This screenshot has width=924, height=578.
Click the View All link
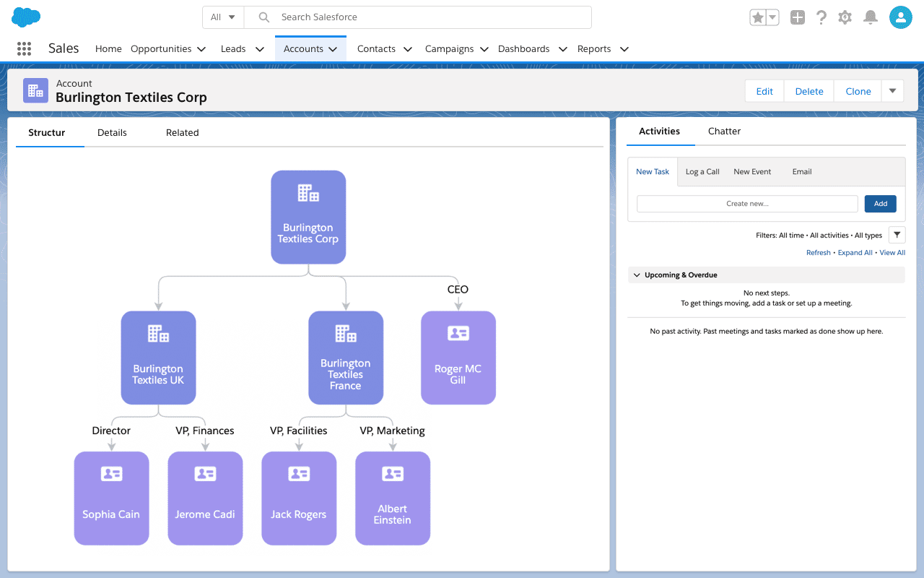tap(892, 253)
